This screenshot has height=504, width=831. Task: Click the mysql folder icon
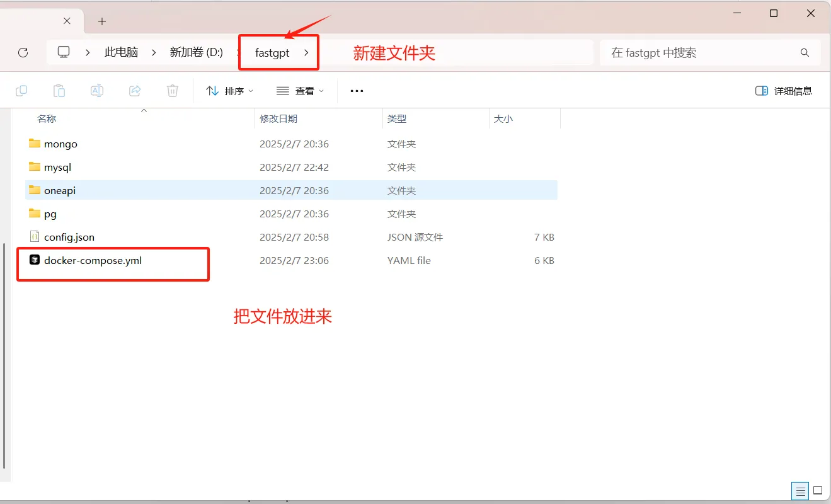[x=35, y=167]
